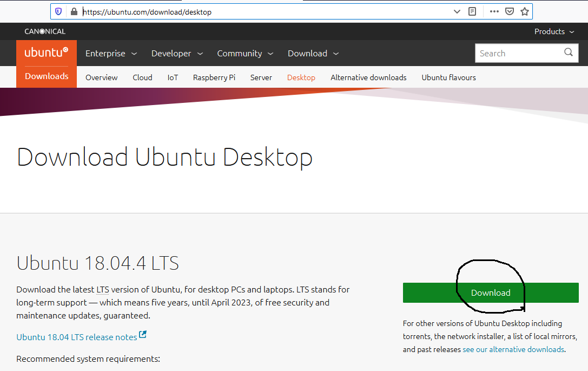The height and width of the screenshot is (371, 588).
Task: Open the Overview tab
Action: [x=101, y=77]
